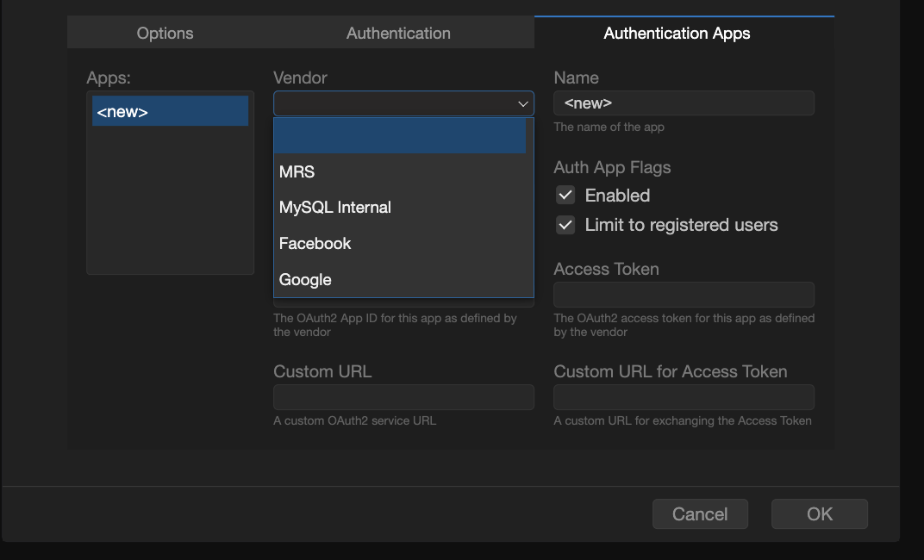Choose MRS from the Vendor list
The height and width of the screenshot is (560, 924).
pos(297,171)
